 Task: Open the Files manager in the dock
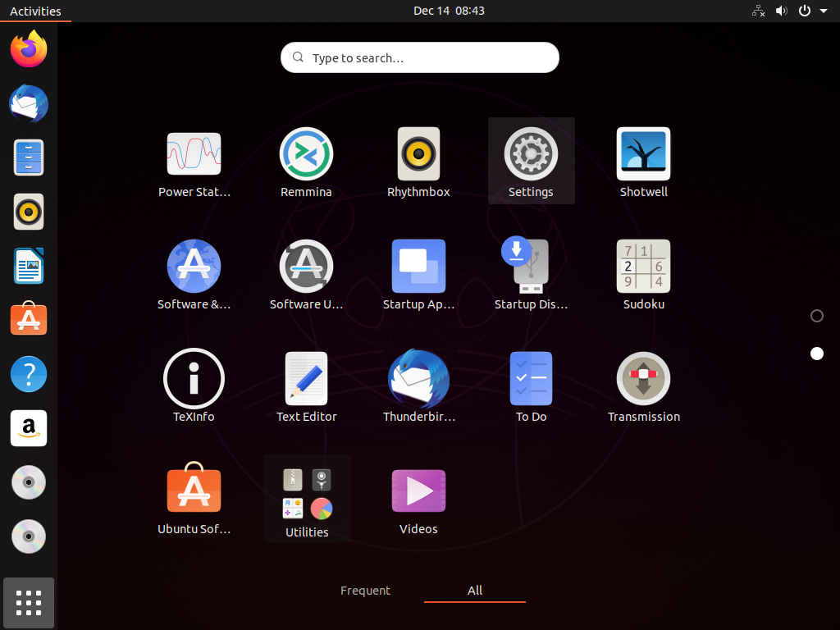pos(29,157)
